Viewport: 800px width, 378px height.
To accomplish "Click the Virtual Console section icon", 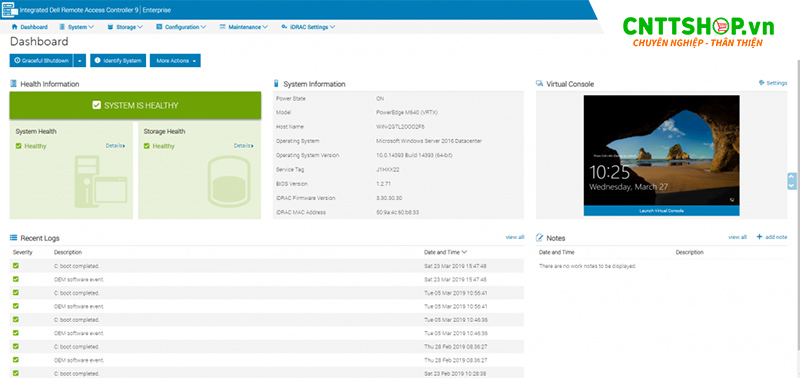I will coord(539,84).
